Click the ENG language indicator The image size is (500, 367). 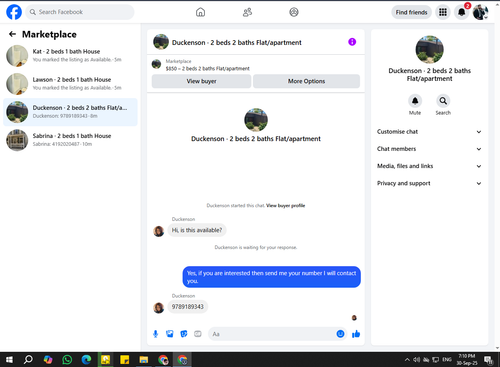click(x=447, y=360)
